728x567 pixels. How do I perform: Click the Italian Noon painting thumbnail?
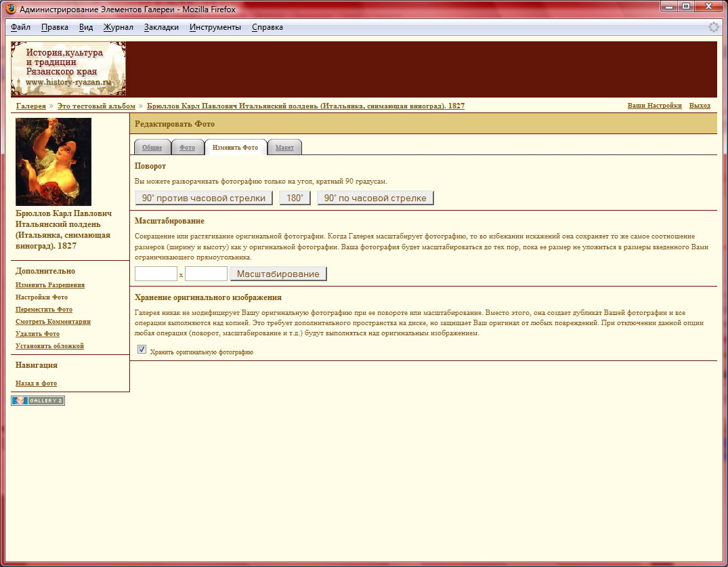click(53, 162)
